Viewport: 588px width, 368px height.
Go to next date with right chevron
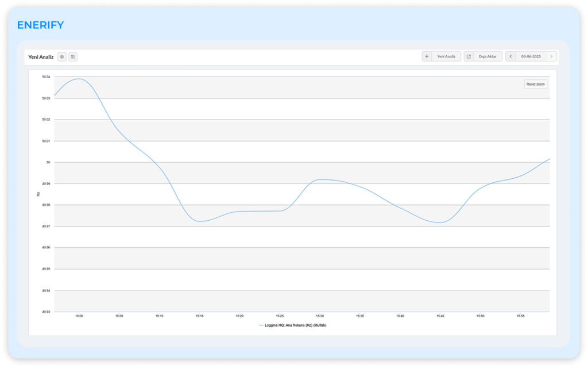[551, 56]
